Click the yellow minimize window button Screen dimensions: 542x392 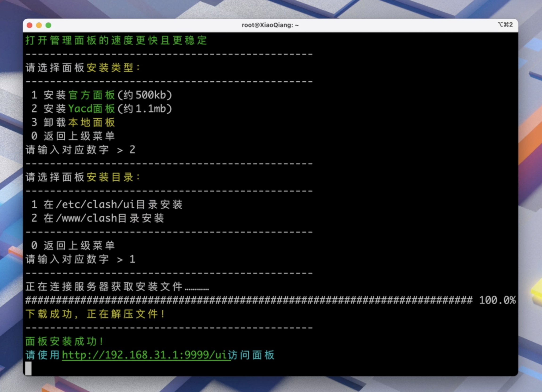pyautogui.click(x=39, y=25)
